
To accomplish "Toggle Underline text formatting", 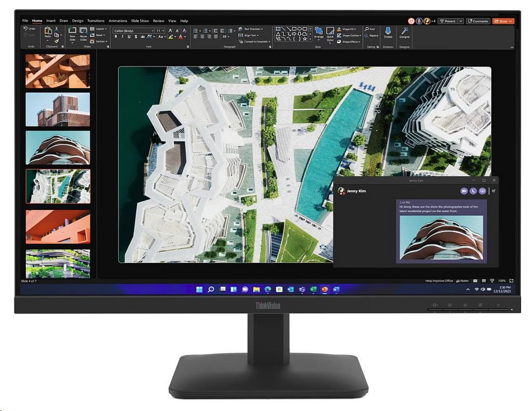I will 129,37.
